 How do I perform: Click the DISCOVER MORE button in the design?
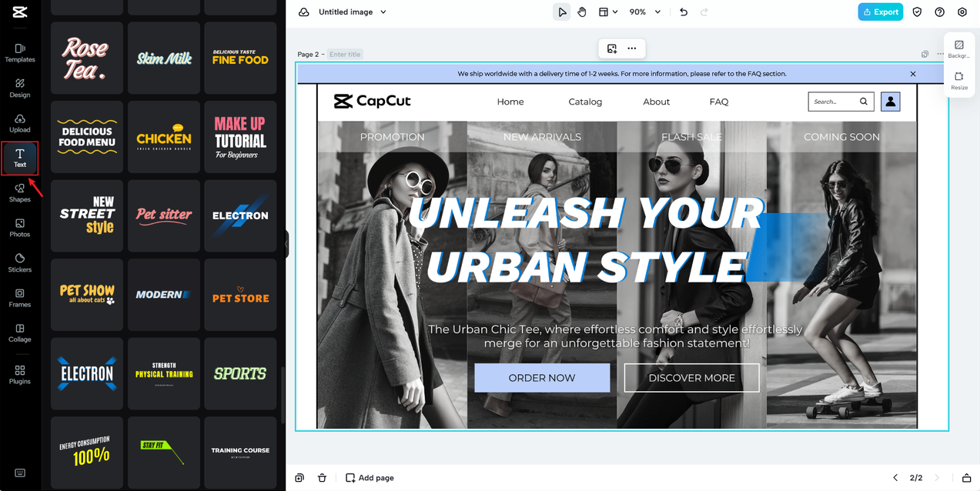click(691, 378)
